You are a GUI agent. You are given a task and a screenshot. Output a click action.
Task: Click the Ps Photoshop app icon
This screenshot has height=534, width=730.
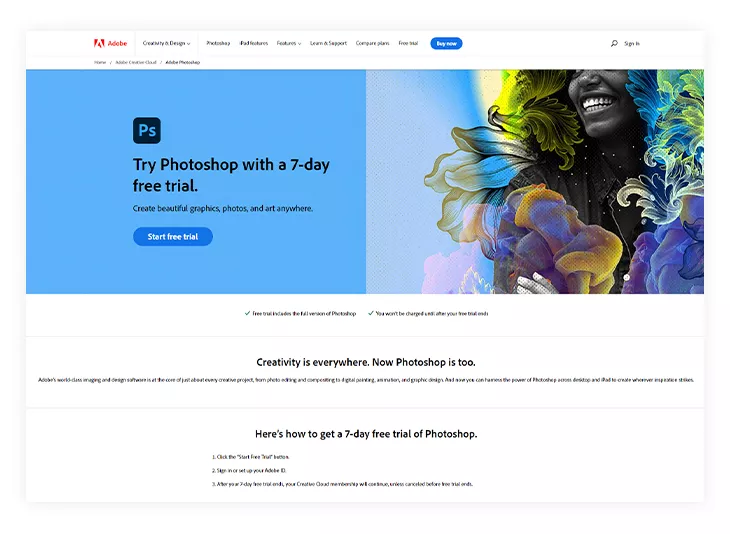click(147, 130)
